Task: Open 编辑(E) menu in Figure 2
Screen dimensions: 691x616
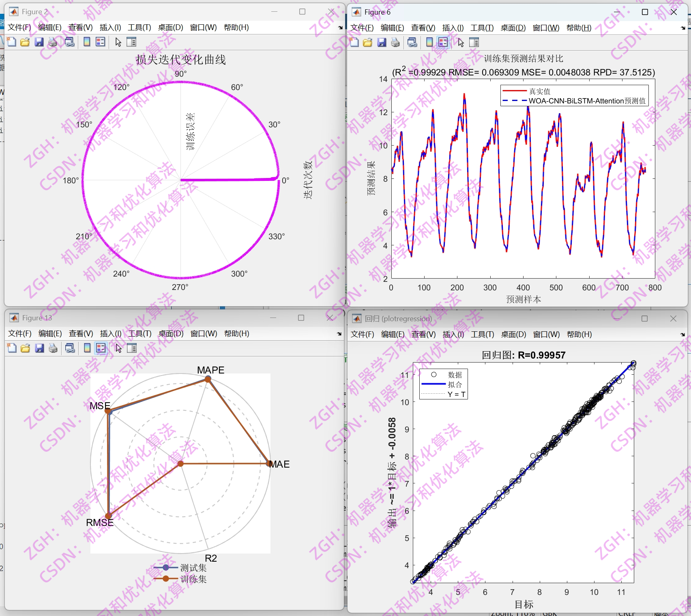Action: tap(49, 27)
